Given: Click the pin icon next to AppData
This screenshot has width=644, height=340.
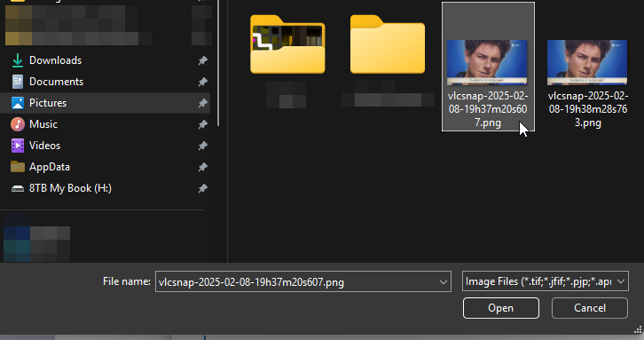Looking at the screenshot, I should tap(202, 167).
